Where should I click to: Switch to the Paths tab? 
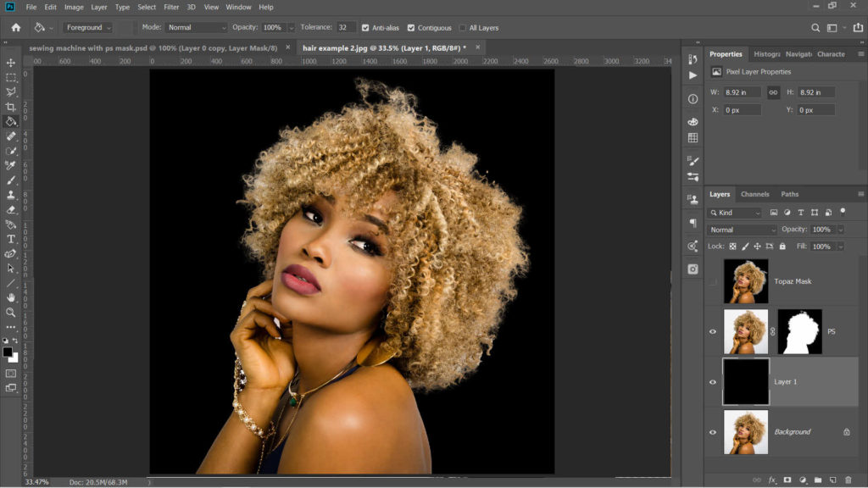pos(789,194)
